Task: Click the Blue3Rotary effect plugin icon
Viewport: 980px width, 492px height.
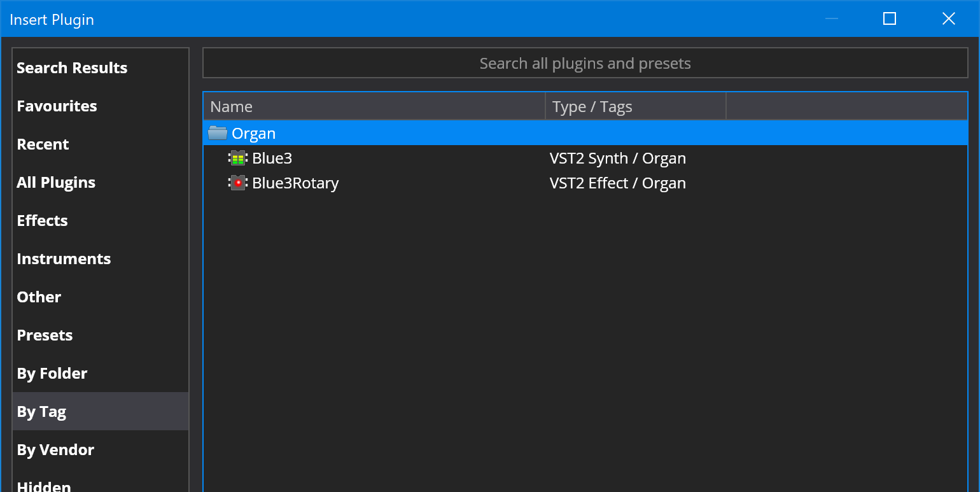Action: click(238, 183)
